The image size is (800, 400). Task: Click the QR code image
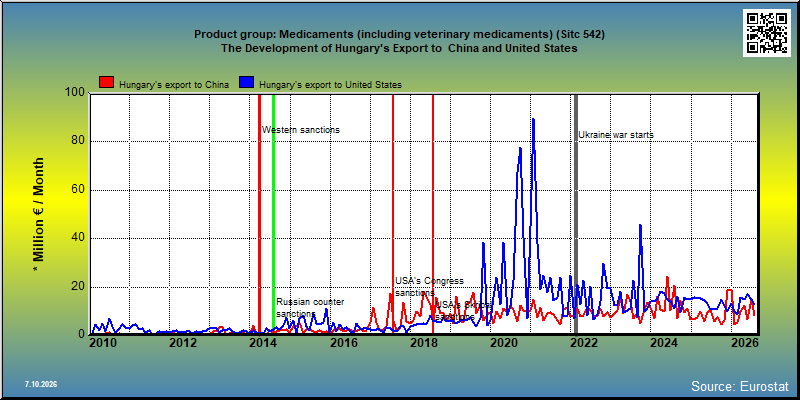[768, 33]
